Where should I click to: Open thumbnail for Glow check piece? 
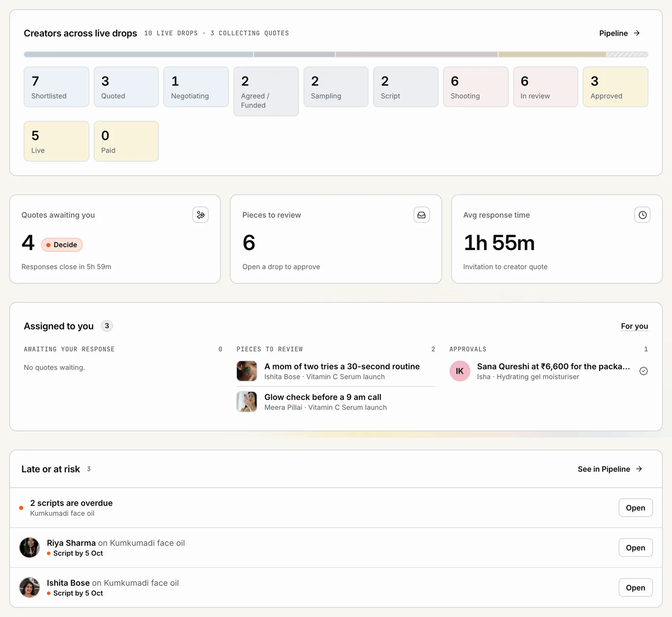(247, 402)
